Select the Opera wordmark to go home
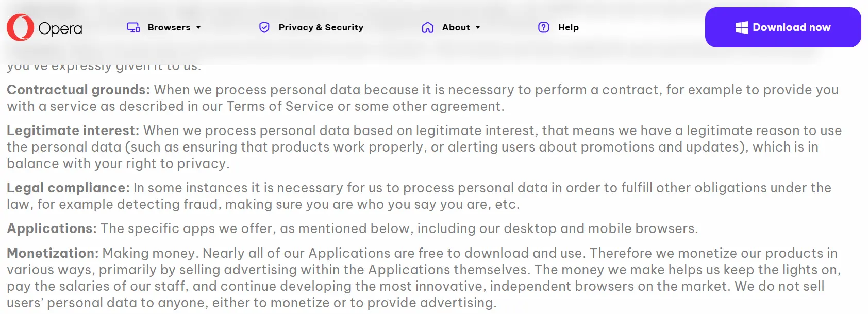 (x=60, y=28)
